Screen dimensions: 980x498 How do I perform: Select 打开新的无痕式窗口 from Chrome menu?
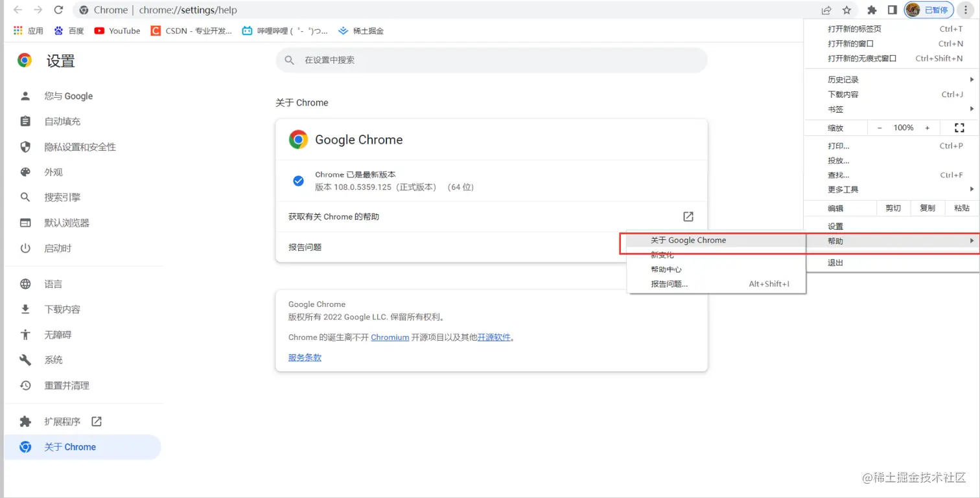[891, 58]
